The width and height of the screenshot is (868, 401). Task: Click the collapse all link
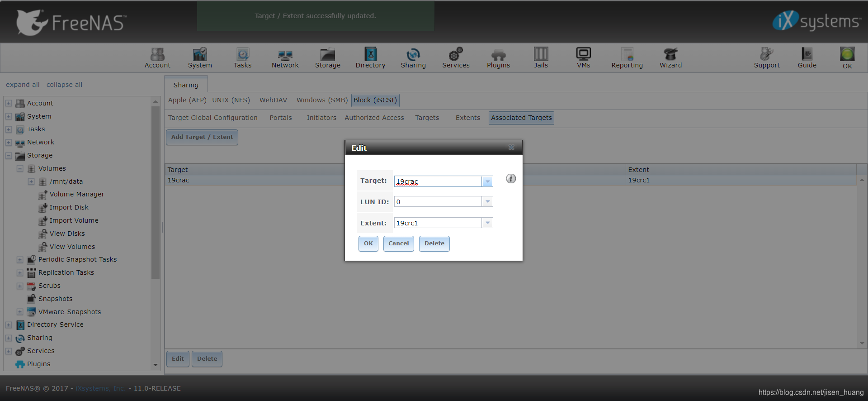pos(64,85)
